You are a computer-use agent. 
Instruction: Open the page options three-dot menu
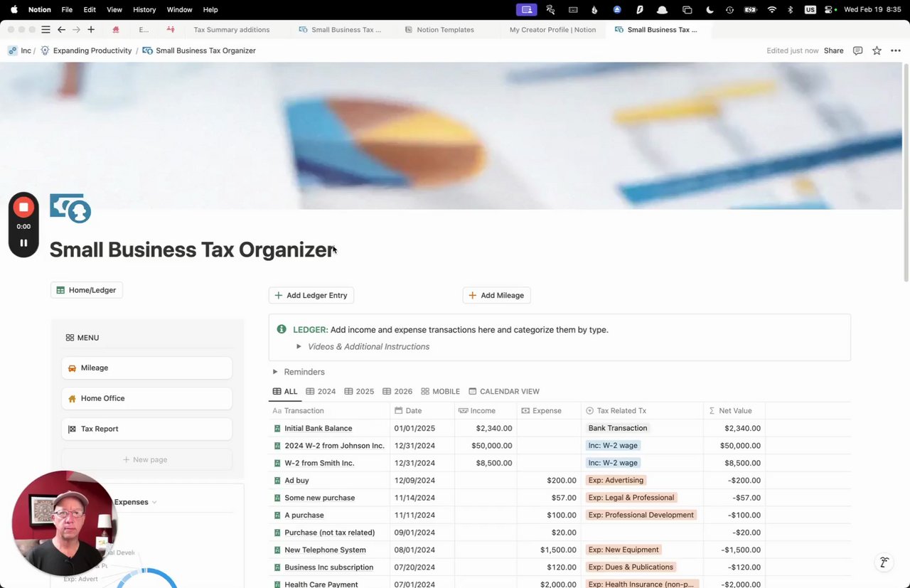(x=895, y=50)
